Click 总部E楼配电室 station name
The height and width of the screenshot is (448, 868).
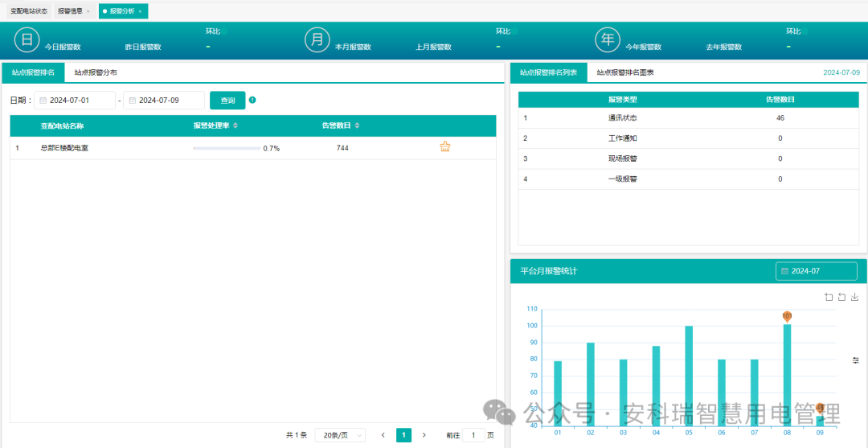point(64,148)
